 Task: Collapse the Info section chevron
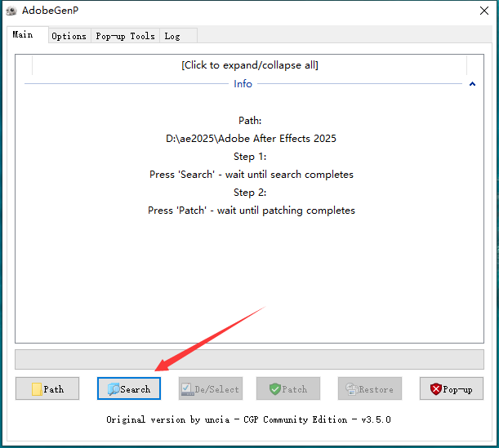pos(472,84)
